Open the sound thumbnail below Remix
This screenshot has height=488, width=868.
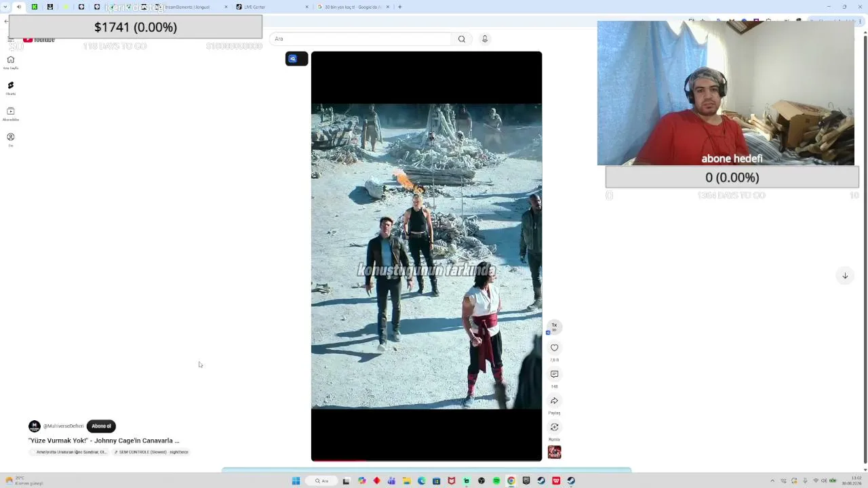tap(554, 452)
